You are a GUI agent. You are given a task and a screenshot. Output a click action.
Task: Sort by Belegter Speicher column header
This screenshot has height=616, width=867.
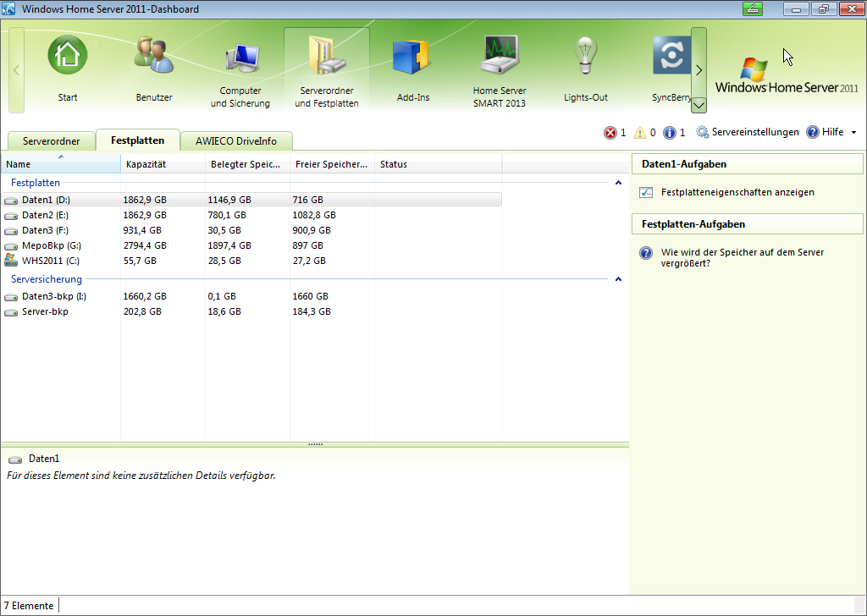tap(248, 164)
